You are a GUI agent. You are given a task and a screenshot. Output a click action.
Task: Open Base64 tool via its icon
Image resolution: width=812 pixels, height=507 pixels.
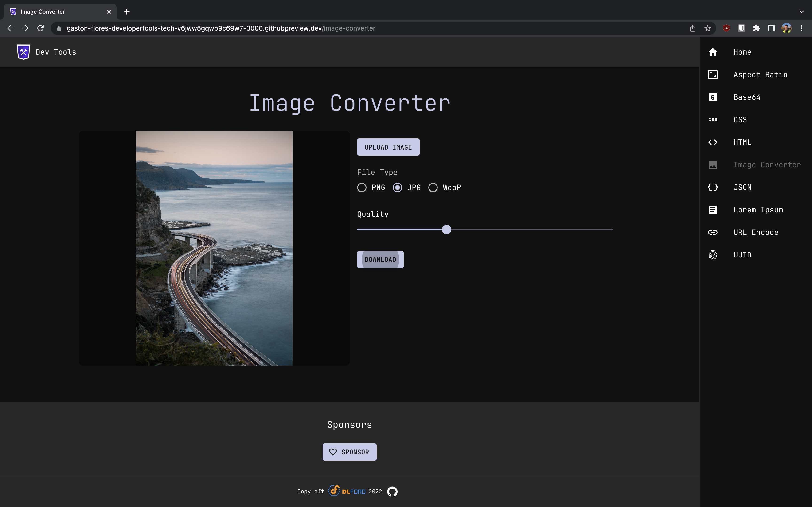click(x=713, y=97)
